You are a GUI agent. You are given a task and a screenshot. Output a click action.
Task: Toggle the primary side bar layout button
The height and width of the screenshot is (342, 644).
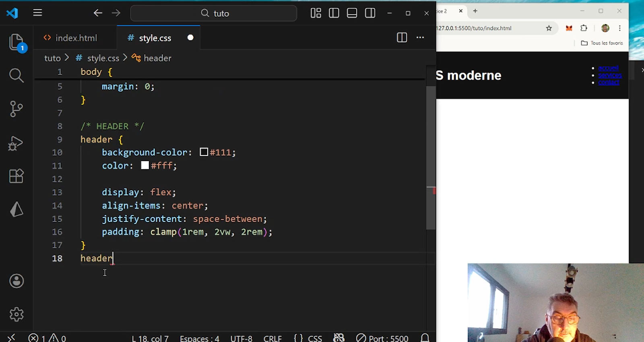(x=334, y=13)
